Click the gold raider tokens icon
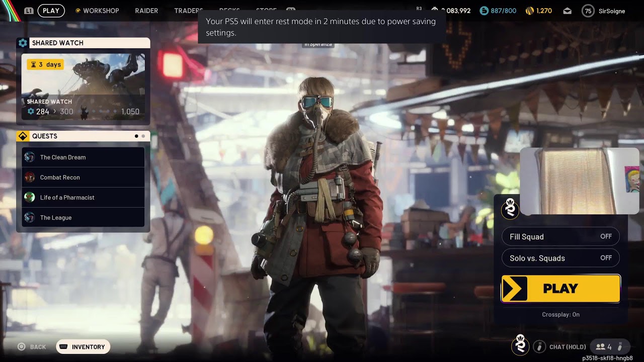The height and width of the screenshot is (362, 644). click(530, 11)
